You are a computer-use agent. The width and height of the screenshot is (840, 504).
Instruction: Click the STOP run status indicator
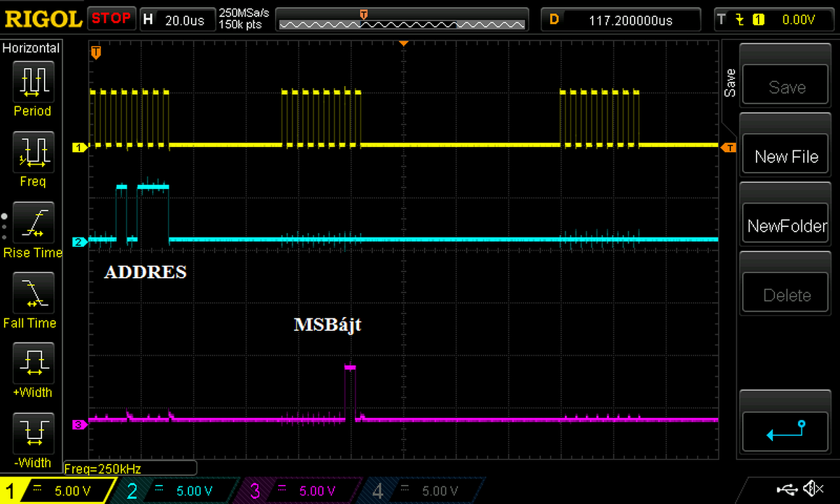coord(111,18)
